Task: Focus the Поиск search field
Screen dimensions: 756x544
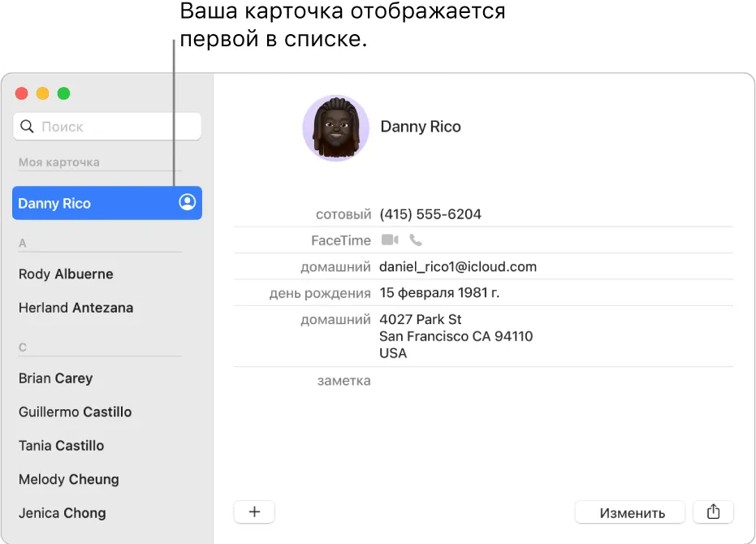Action: coord(107,127)
